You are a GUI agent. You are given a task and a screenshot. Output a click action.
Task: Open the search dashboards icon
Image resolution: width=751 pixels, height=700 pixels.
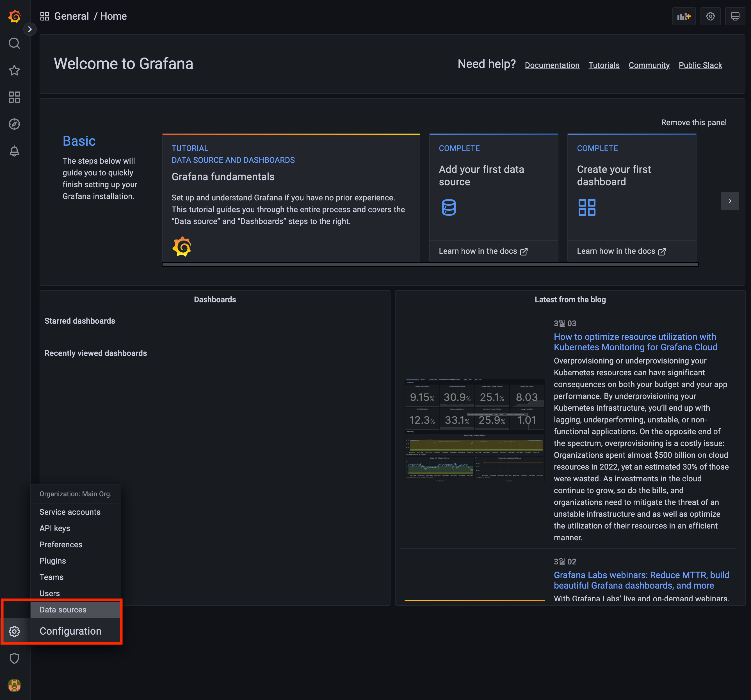coord(14,44)
